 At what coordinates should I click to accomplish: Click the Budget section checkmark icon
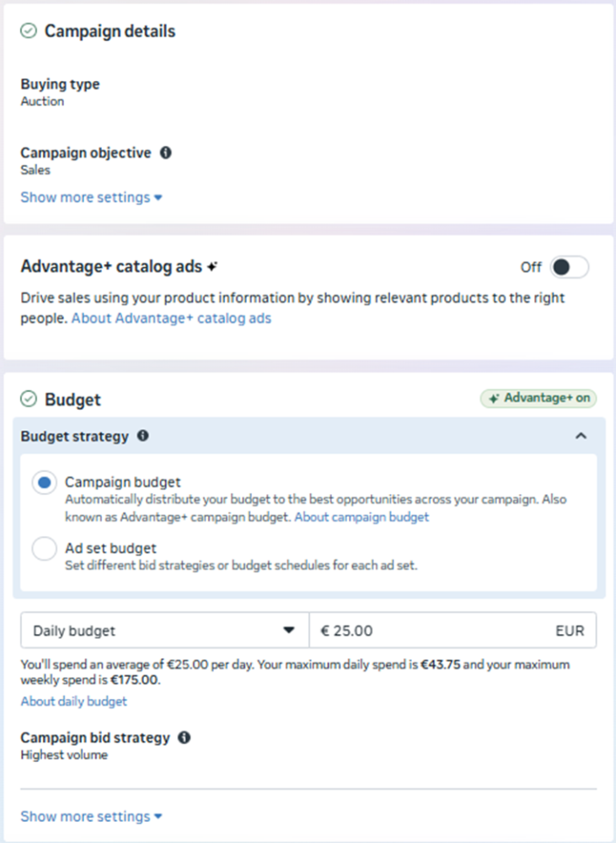pos(29,399)
